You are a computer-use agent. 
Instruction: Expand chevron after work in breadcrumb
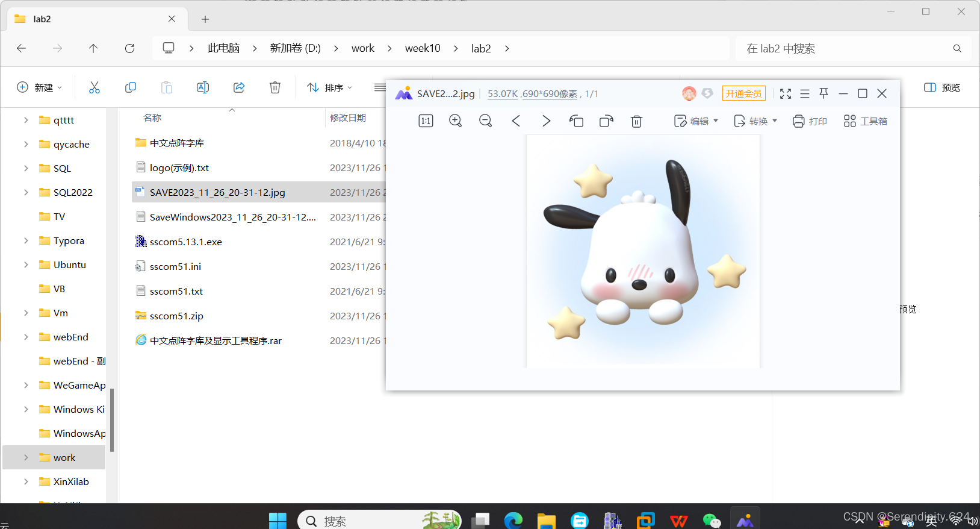(x=389, y=48)
